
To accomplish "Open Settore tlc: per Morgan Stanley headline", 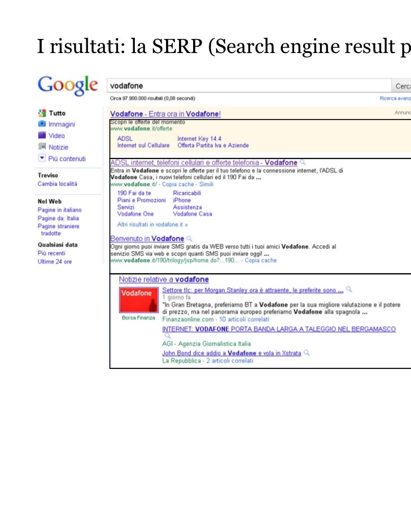I will (253, 290).
